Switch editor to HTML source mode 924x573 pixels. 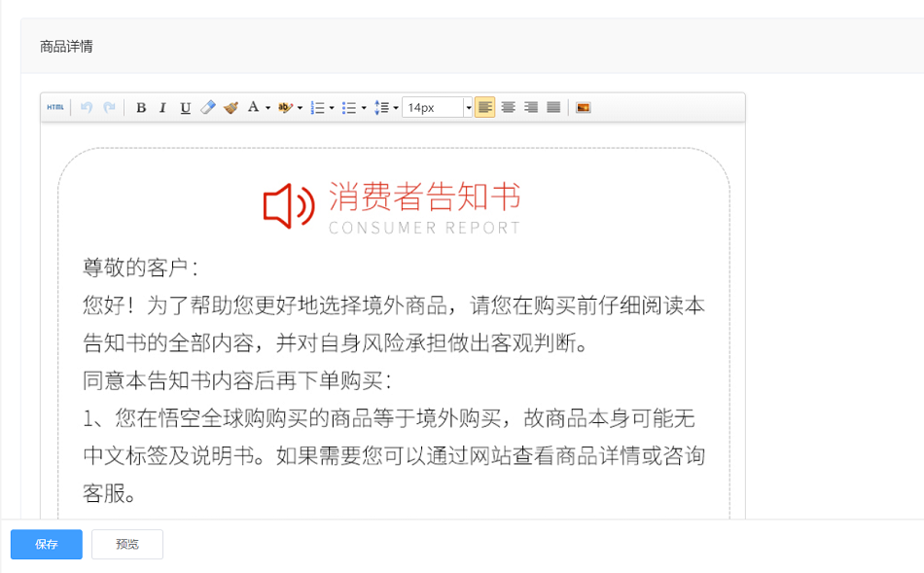[x=55, y=107]
